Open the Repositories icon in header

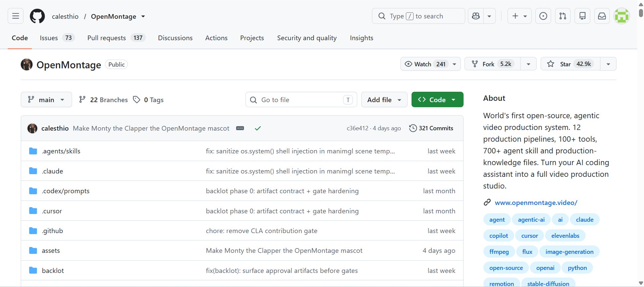click(583, 16)
